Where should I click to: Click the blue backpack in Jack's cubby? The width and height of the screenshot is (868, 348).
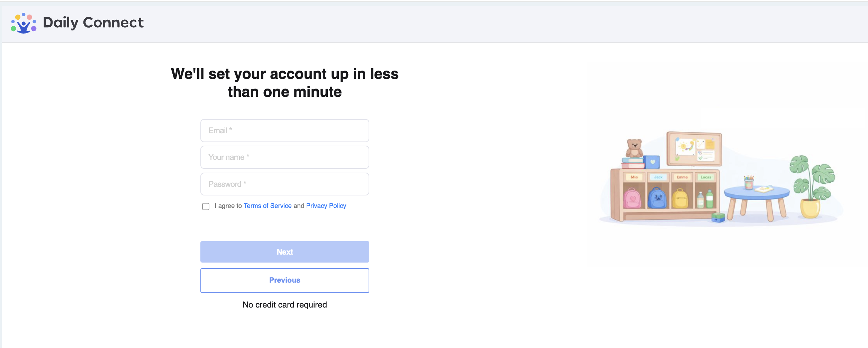tap(657, 198)
